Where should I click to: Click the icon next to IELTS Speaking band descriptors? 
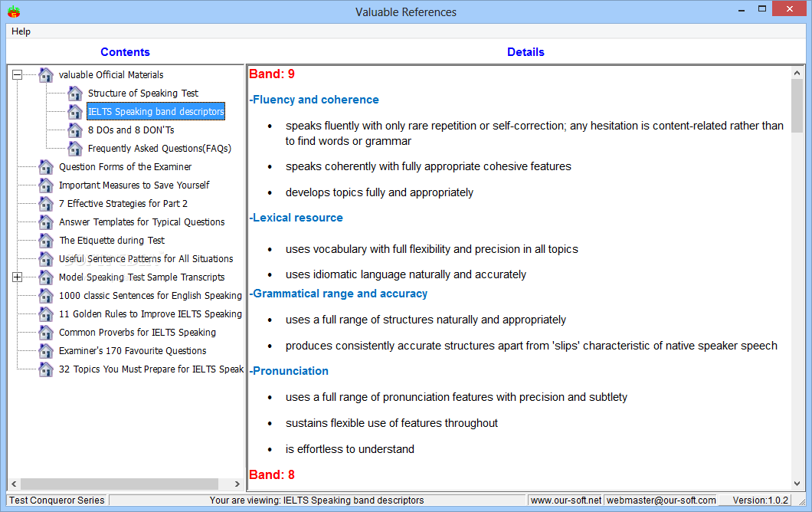pos(75,112)
